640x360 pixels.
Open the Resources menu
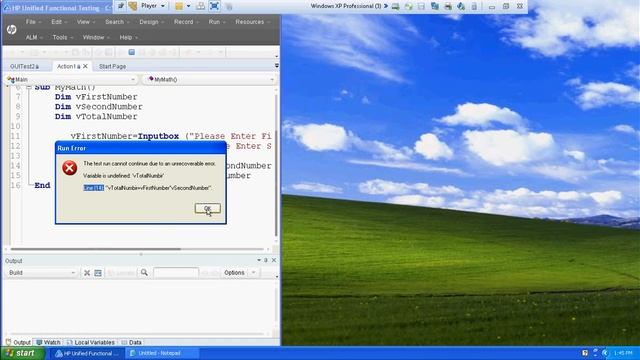pyautogui.click(x=252, y=22)
